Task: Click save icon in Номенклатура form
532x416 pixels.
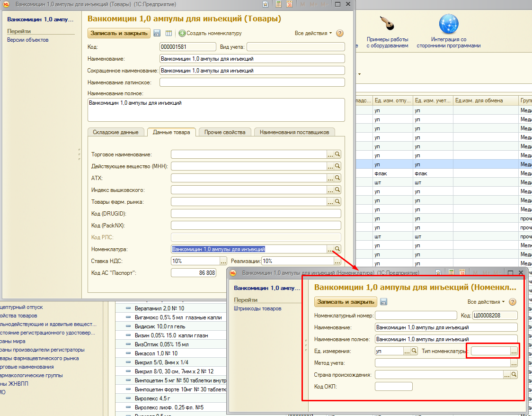Action: tap(383, 302)
